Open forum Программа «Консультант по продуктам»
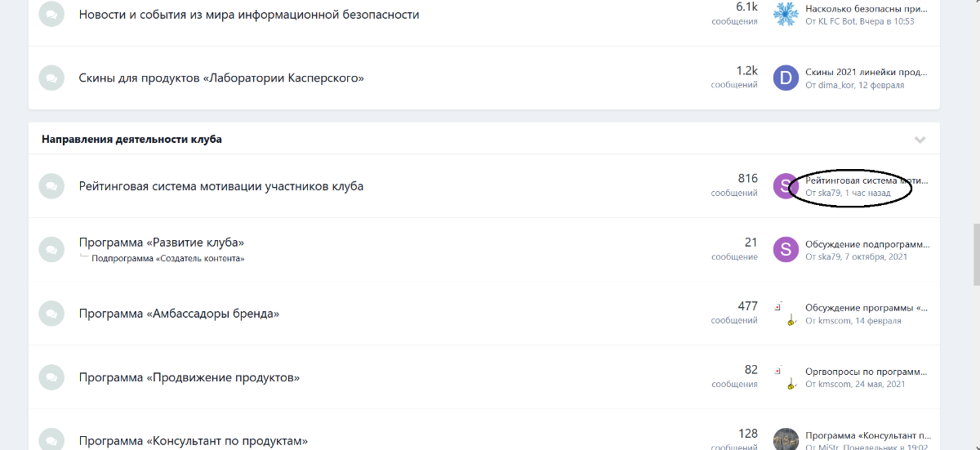 click(x=194, y=441)
